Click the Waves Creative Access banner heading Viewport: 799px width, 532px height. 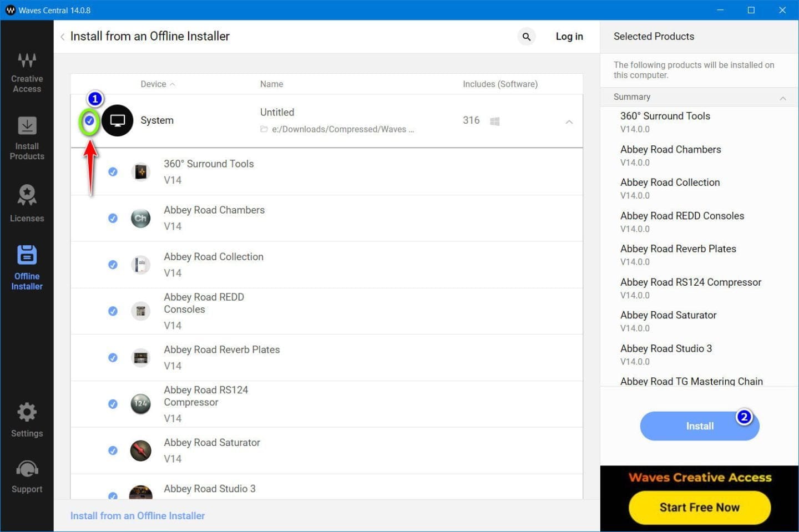tap(700, 478)
